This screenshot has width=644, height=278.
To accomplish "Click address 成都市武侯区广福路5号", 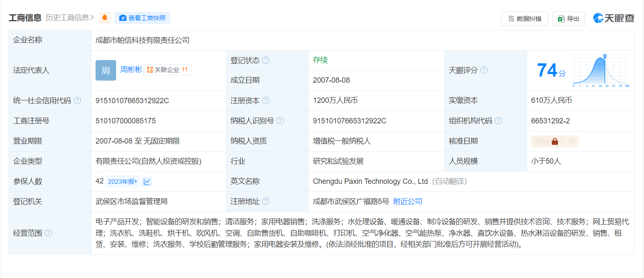I will [x=351, y=202].
